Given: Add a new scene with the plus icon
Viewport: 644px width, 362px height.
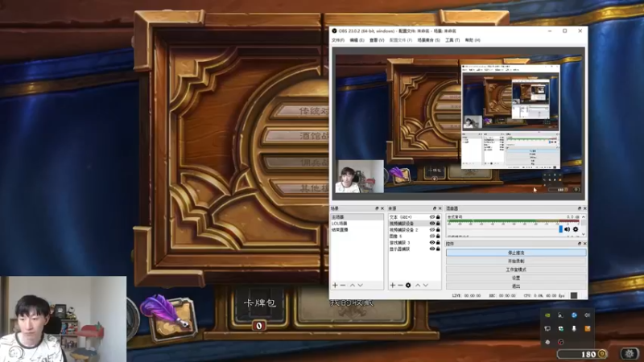Looking at the screenshot, I should click(x=335, y=286).
